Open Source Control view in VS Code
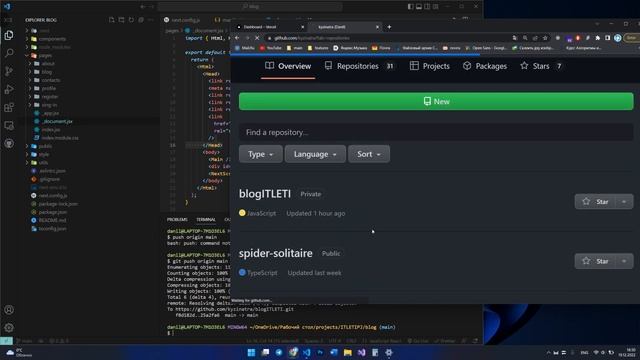Image resolution: width=640 pixels, height=360 pixels. click(x=9, y=71)
